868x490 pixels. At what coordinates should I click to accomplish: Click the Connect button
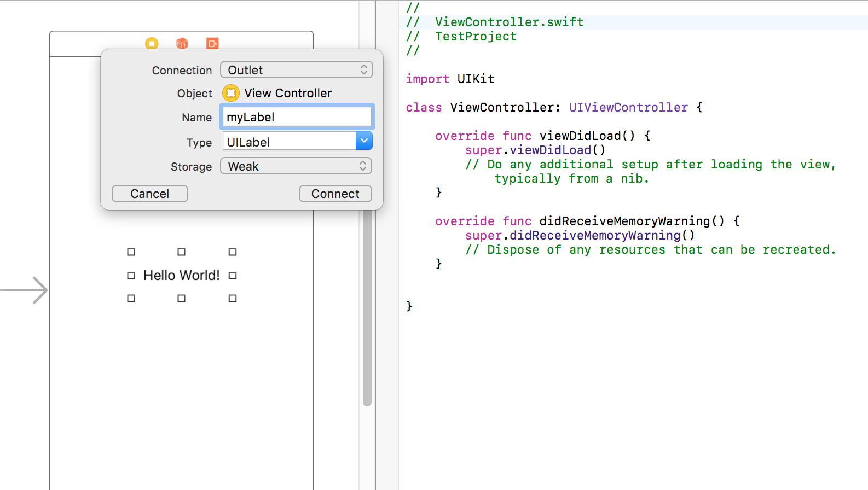(x=335, y=194)
